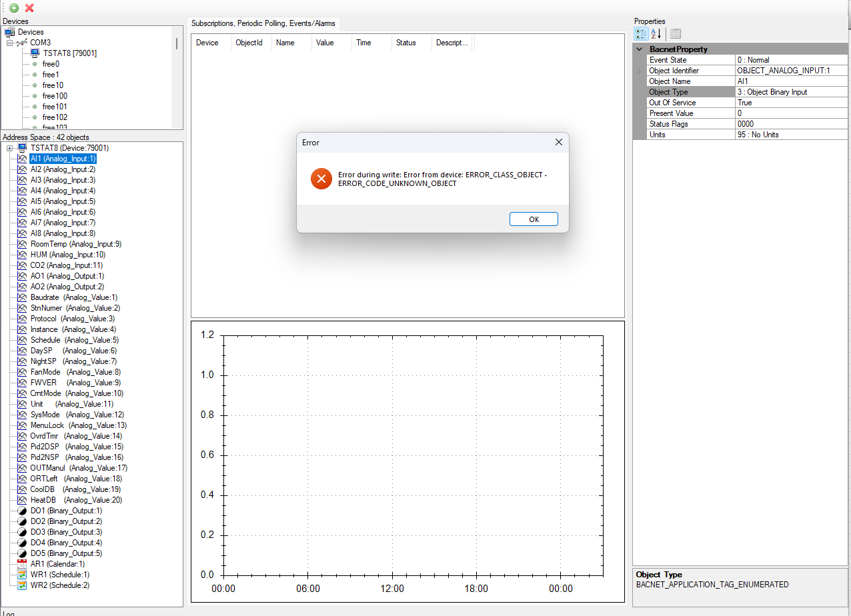
Task: Click the DO1 binary output icon
Action: (22, 511)
